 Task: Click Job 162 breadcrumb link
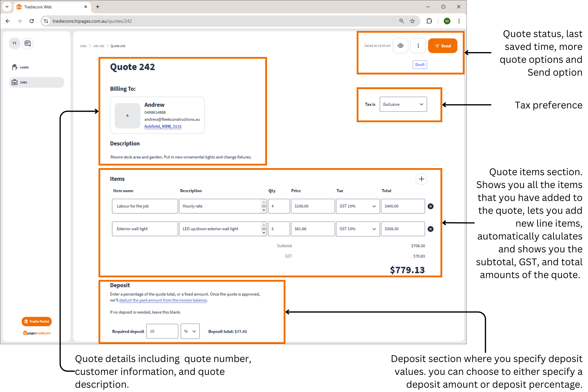[99, 46]
